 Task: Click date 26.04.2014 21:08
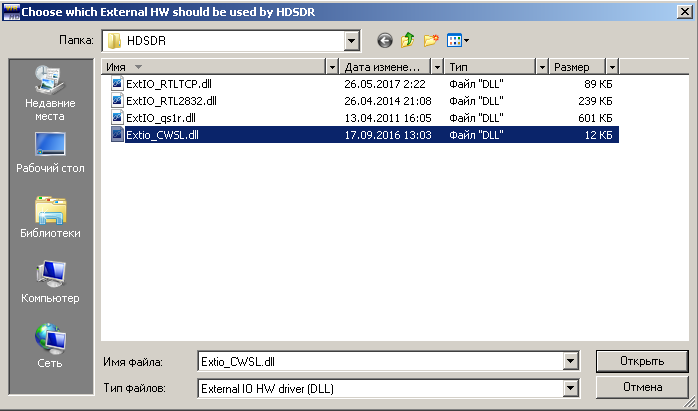coord(388,101)
